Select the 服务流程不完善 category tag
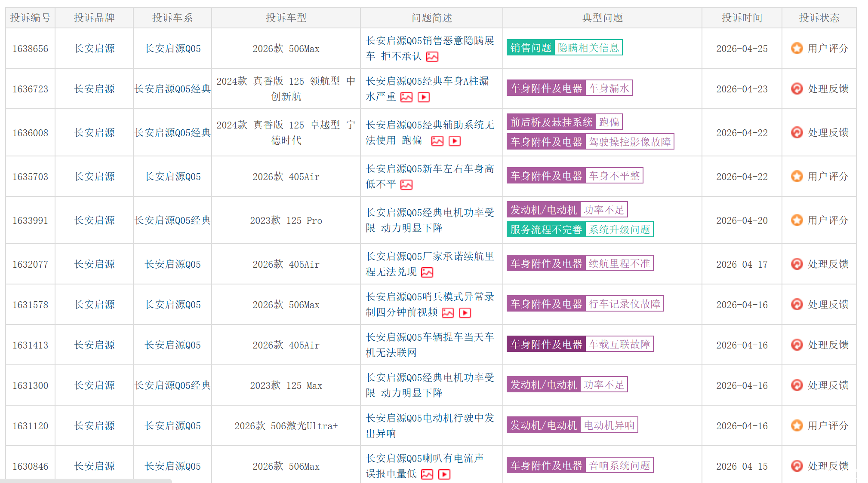 click(x=546, y=229)
